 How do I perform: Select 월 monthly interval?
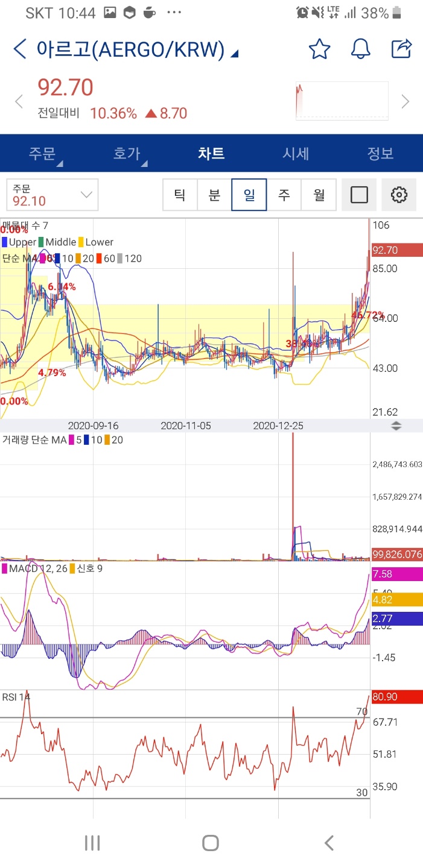[319, 195]
